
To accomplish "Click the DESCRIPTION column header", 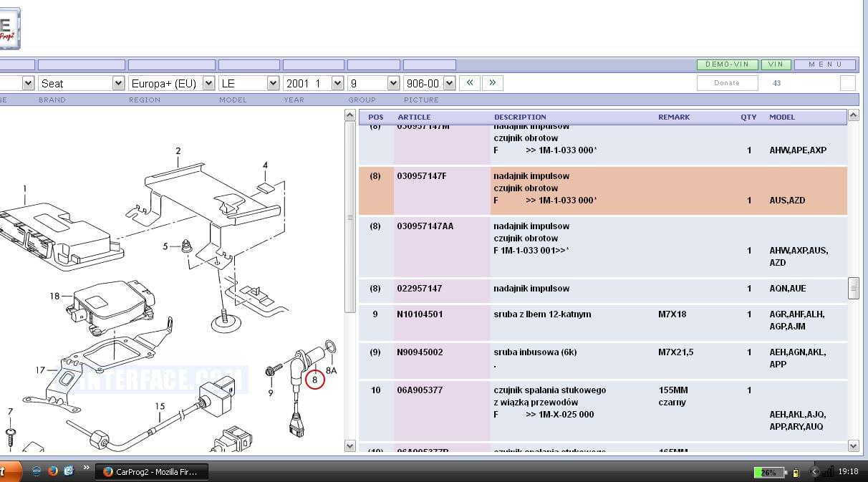I will coord(520,117).
